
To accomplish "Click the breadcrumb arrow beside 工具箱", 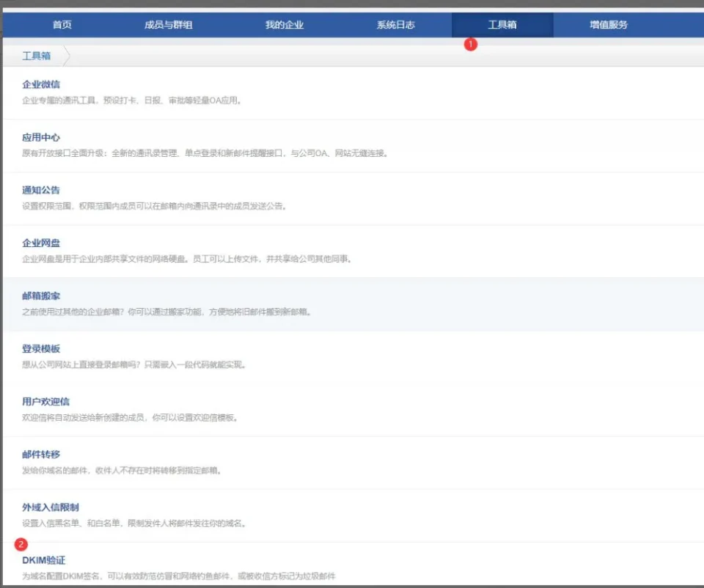I will [67, 56].
